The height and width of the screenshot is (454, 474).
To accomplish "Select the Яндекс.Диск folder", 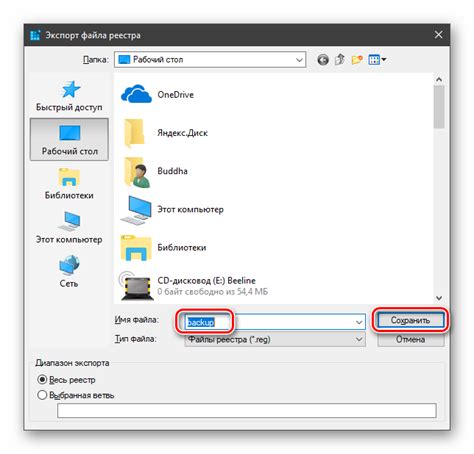I will pos(164,133).
